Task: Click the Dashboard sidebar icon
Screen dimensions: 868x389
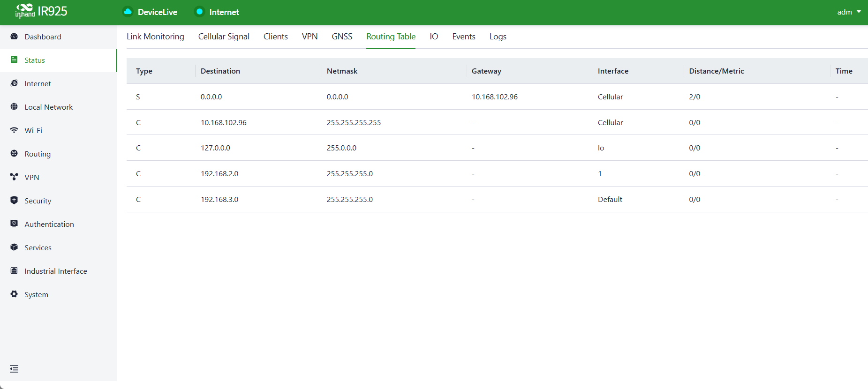Action: (x=14, y=37)
